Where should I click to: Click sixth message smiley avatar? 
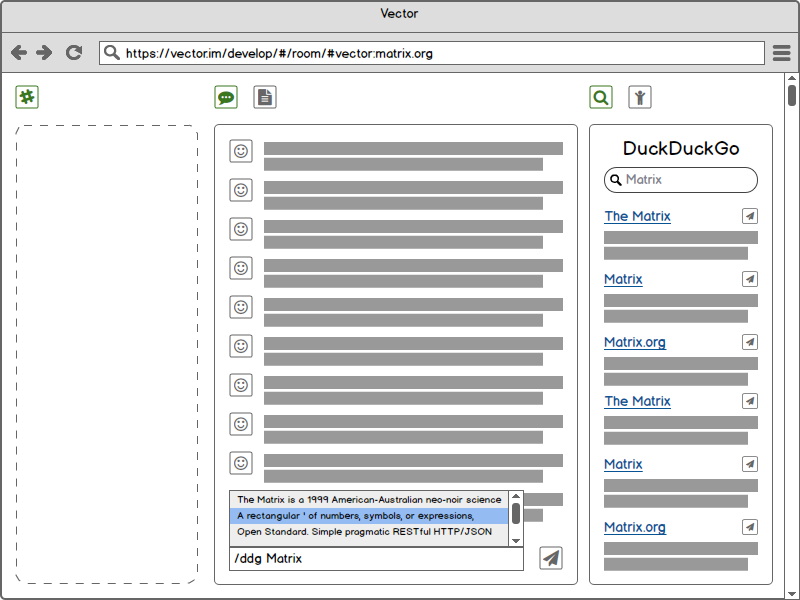click(241, 346)
